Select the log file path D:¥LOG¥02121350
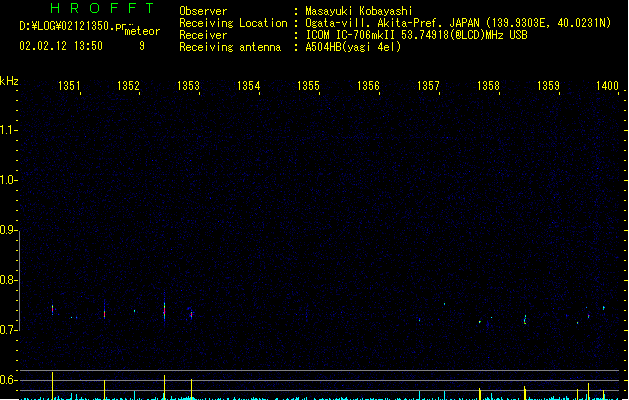The width and height of the screenshot is (629, 400). 73,26
